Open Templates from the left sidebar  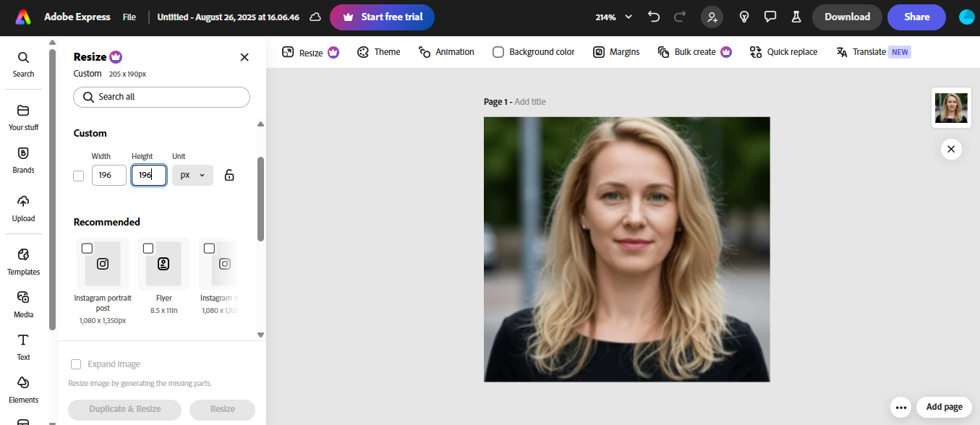[x=23, y=261]
